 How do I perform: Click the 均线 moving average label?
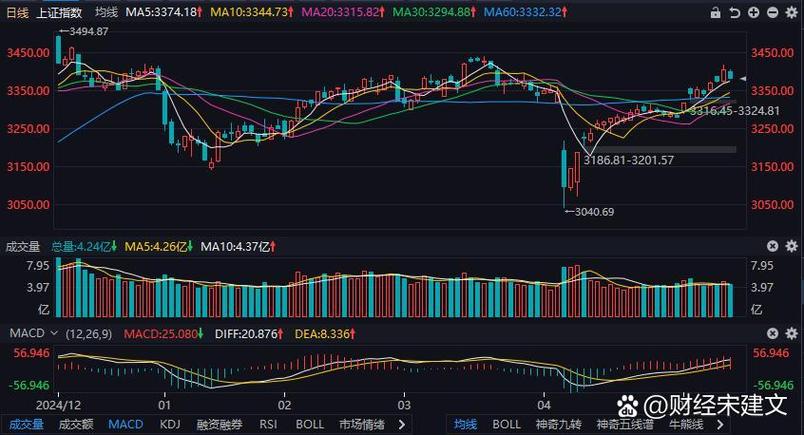tap(106, 12)
